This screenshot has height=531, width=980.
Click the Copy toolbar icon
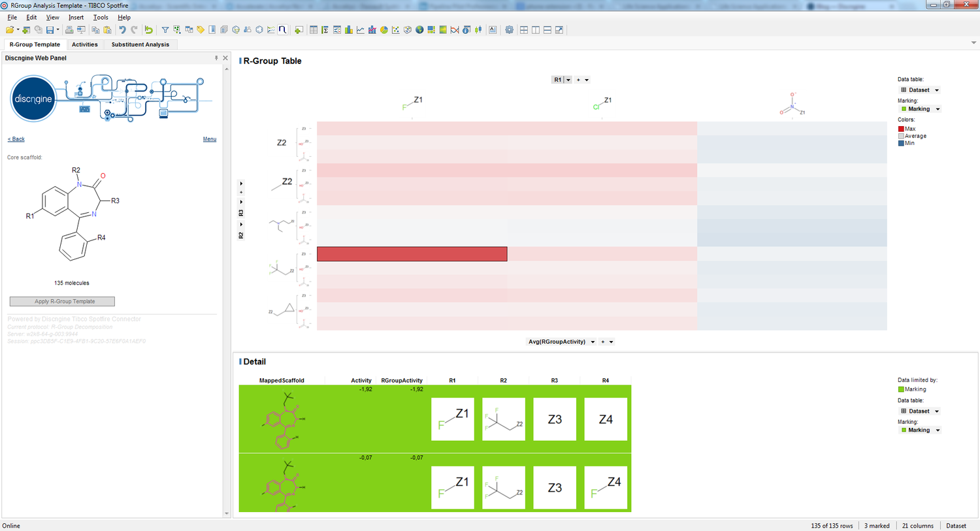click(x=95, y=30)
